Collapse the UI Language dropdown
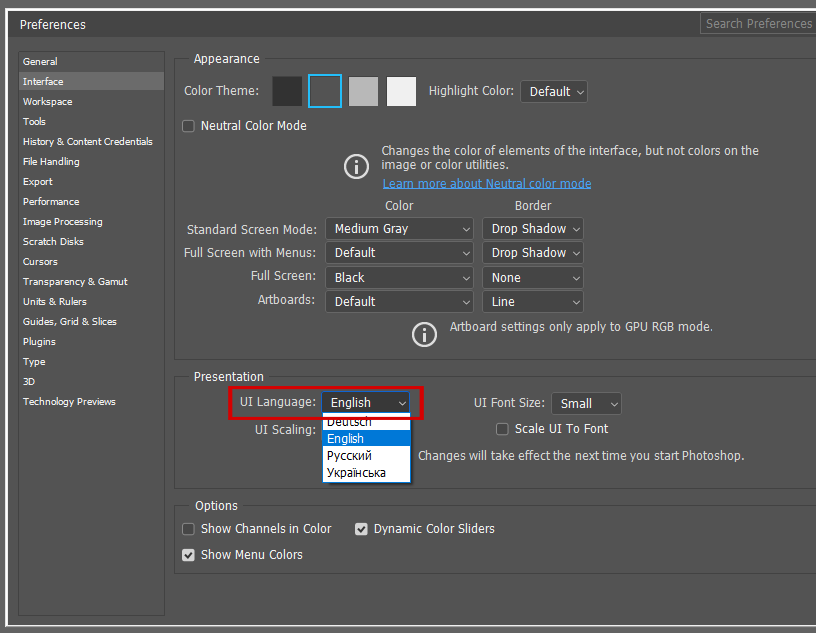This screenshot has height=633, width=816. [x=366, y=402]
